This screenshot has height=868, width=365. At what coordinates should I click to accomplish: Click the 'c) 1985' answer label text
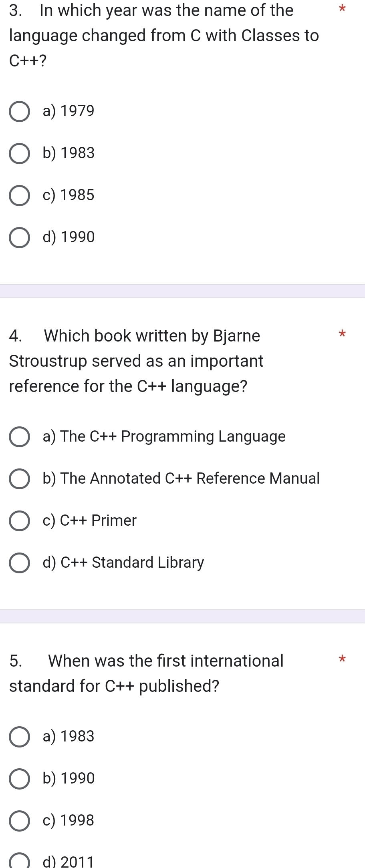[69, 195]
